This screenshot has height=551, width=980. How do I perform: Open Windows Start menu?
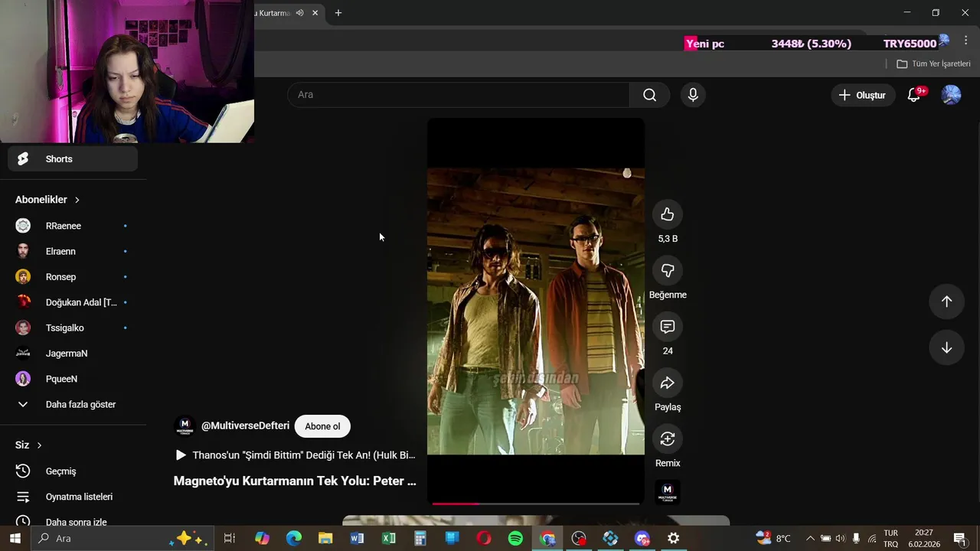click(15, 539)
